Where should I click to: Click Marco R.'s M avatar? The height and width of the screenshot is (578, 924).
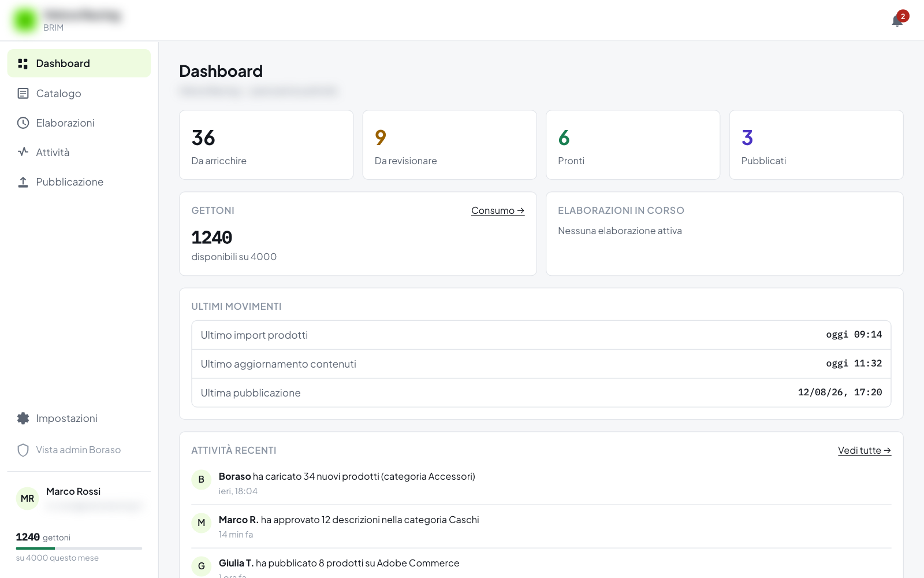click(202, 523)
